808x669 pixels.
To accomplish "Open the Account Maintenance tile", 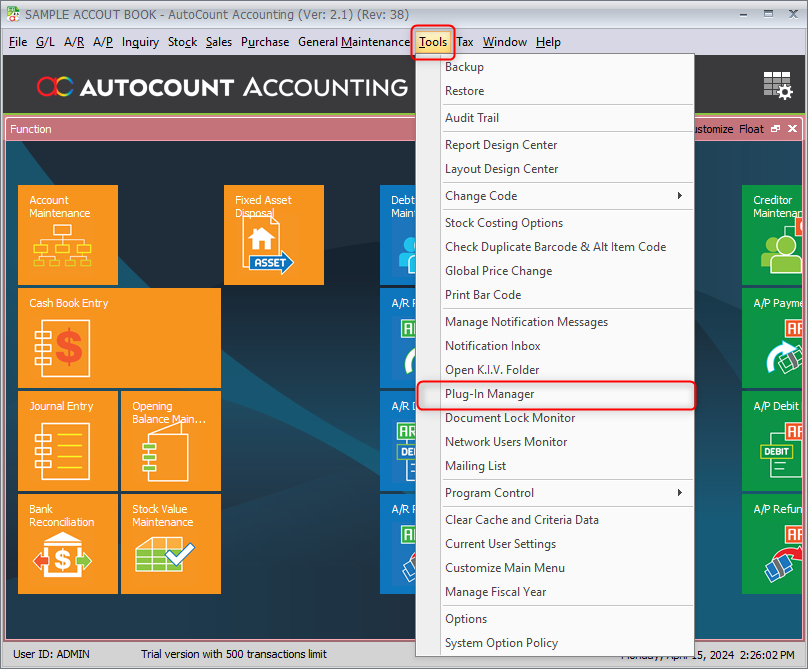I will 68,234.
